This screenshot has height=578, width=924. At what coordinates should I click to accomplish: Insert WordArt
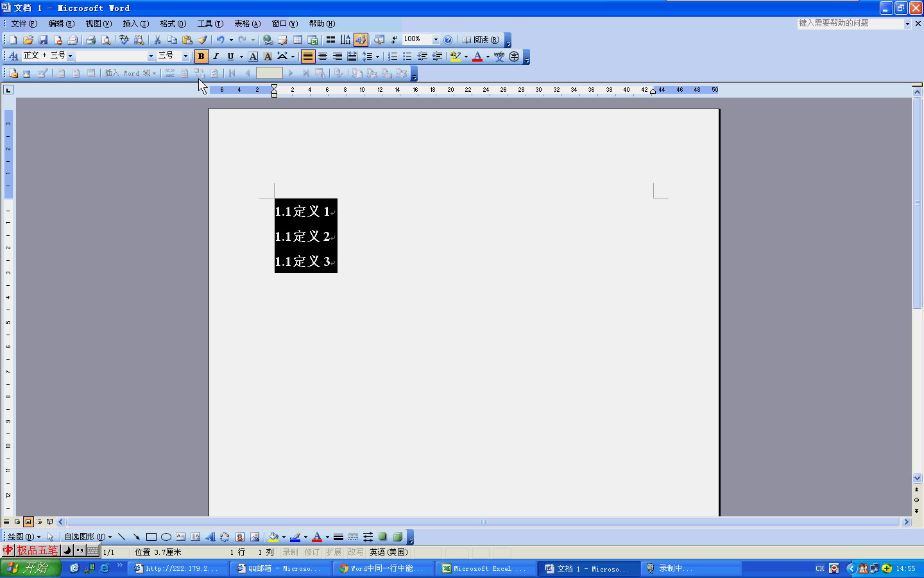click(x=210, y=537)
